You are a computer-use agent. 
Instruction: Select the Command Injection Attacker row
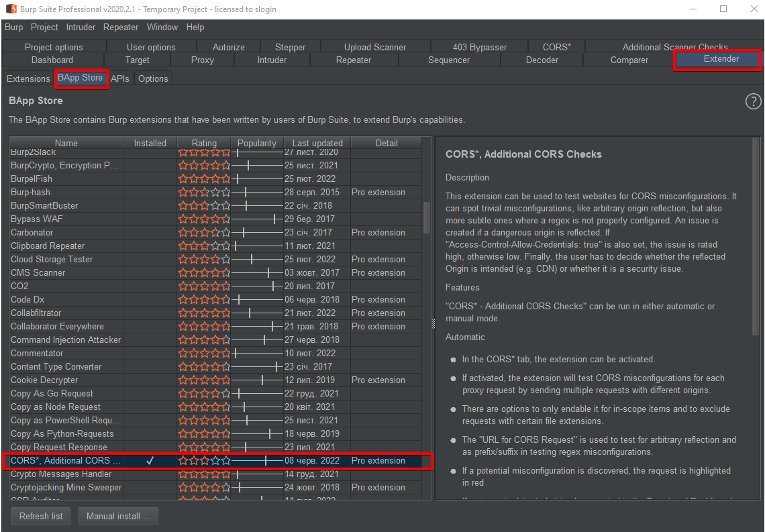[215, 340]
